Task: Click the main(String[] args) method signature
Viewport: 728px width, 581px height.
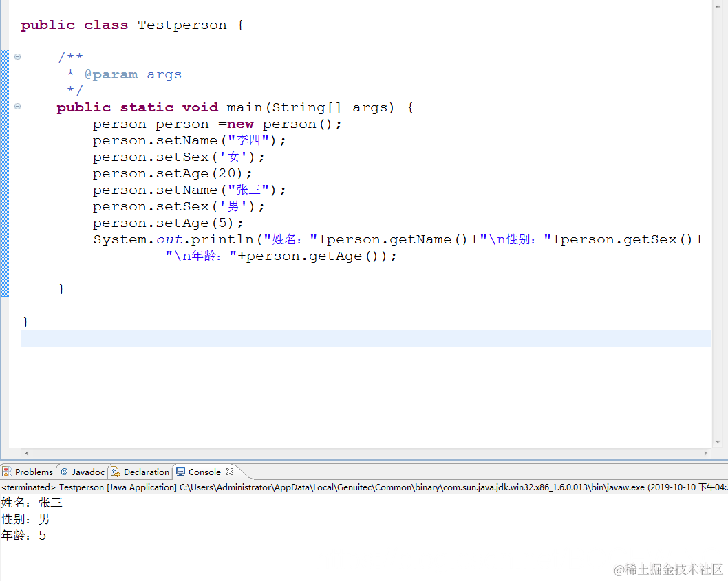Action: point(235,107)
